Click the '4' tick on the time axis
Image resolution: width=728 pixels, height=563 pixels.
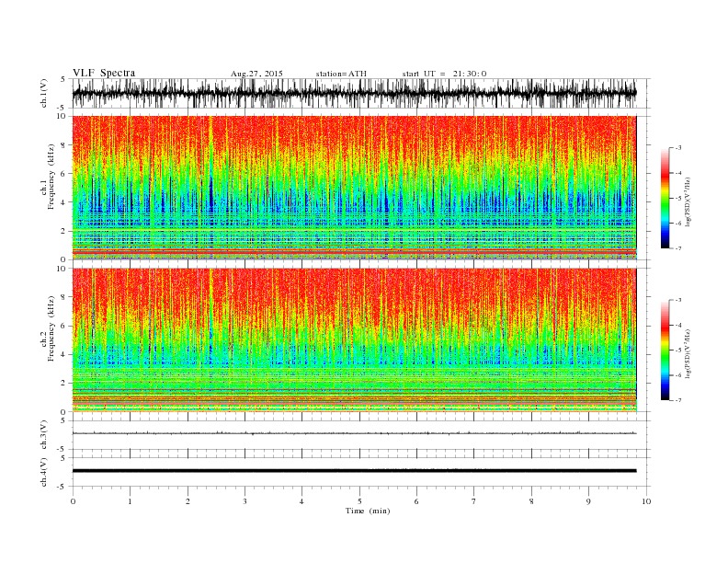pyautogui.click(x=301, y=501)
